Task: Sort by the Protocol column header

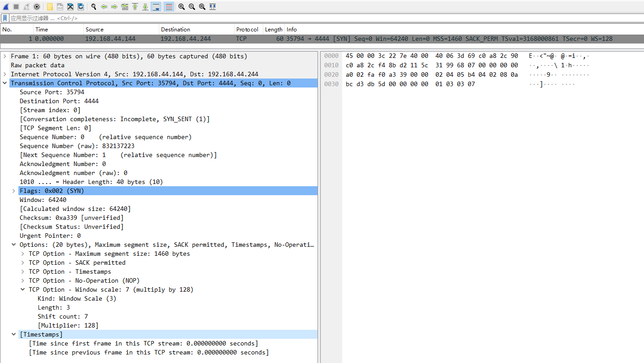Action: pos(248,29)
